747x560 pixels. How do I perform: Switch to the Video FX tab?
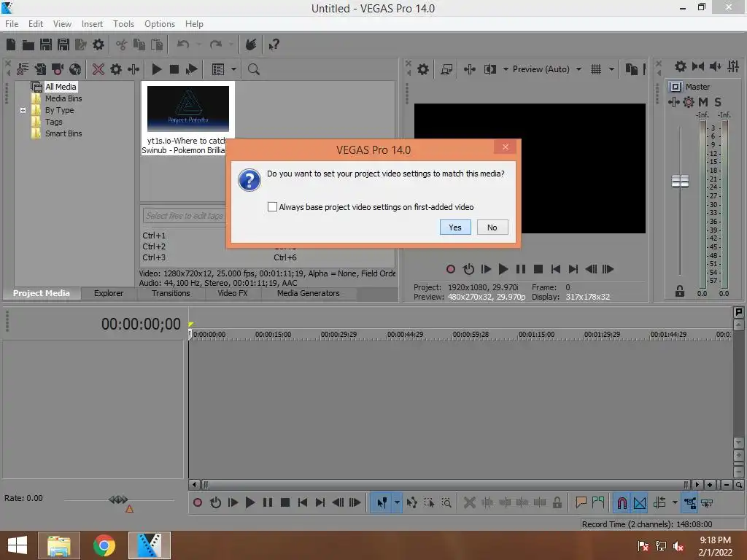point(233,293)
